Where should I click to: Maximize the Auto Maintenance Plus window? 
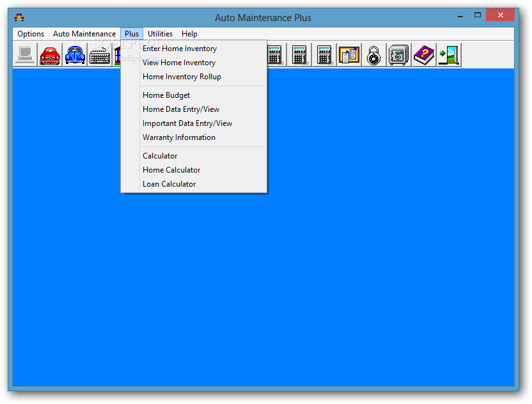[x=478, y=15]
